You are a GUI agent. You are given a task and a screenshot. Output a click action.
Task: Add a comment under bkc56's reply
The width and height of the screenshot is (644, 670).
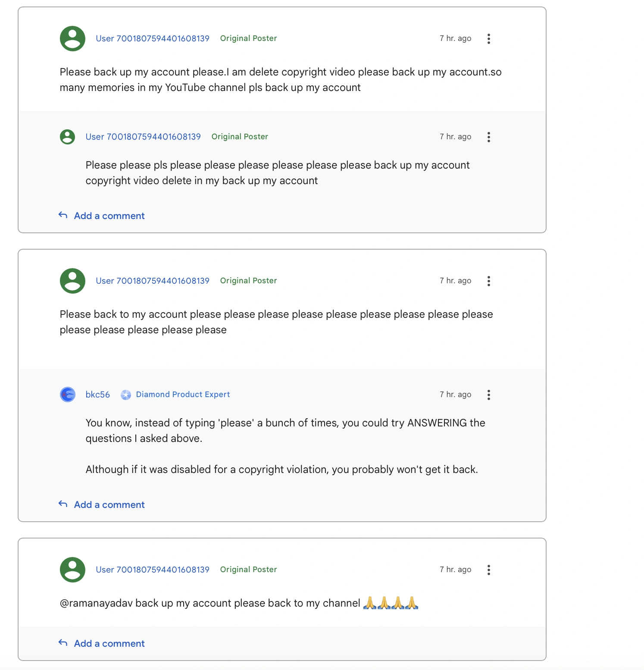109,504
